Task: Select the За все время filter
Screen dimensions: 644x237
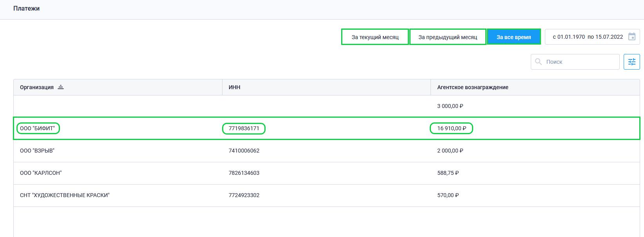Action: pyautogui.click(x=514, y=37)
